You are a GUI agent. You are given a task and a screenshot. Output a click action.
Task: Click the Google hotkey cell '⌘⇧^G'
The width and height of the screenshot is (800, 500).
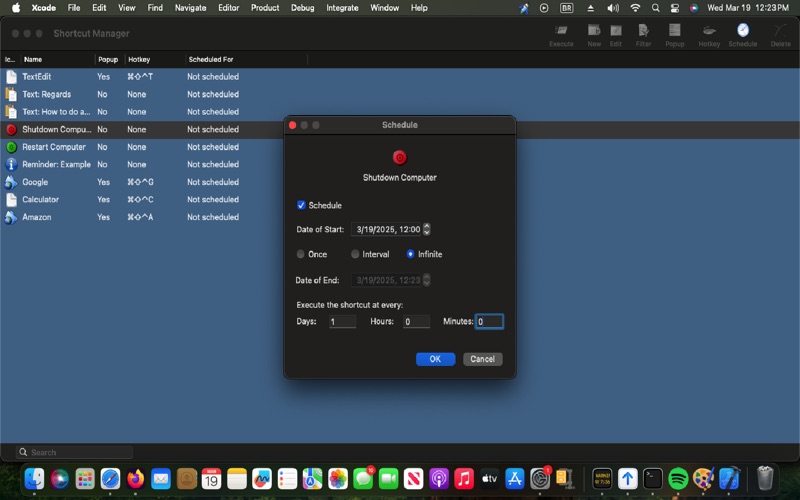coord(140,182)
